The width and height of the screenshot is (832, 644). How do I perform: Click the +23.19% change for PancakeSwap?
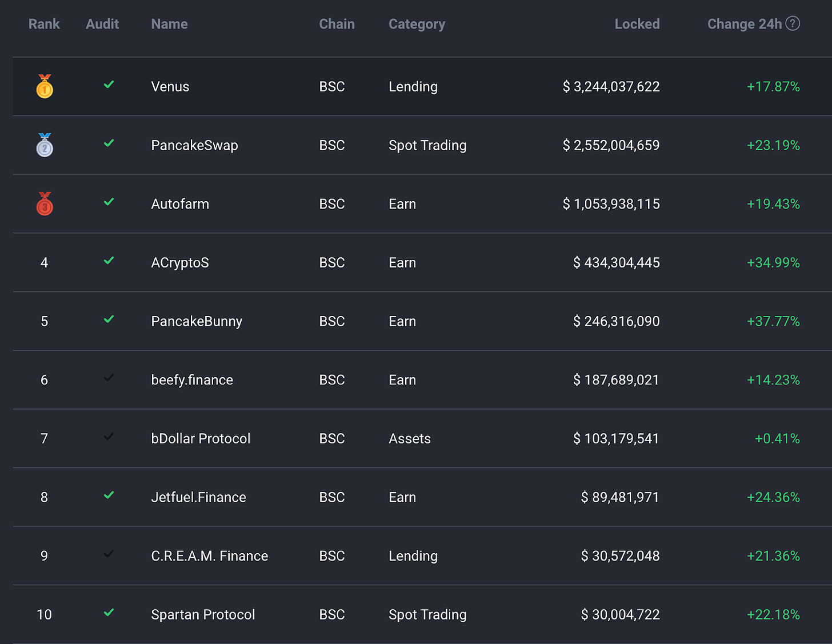click(773, 145)
